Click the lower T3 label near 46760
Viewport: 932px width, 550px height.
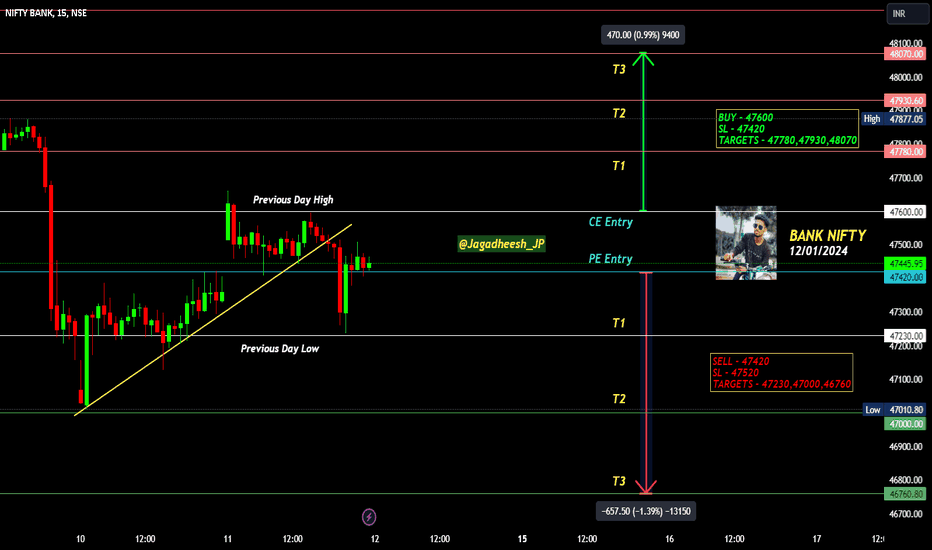click(619, 481)
